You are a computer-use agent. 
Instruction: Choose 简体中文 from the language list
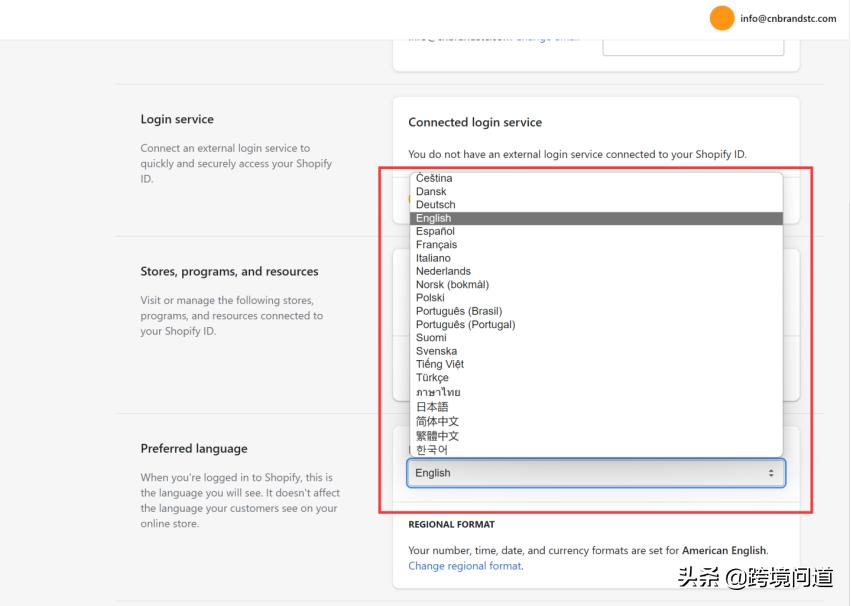(437, 422)
